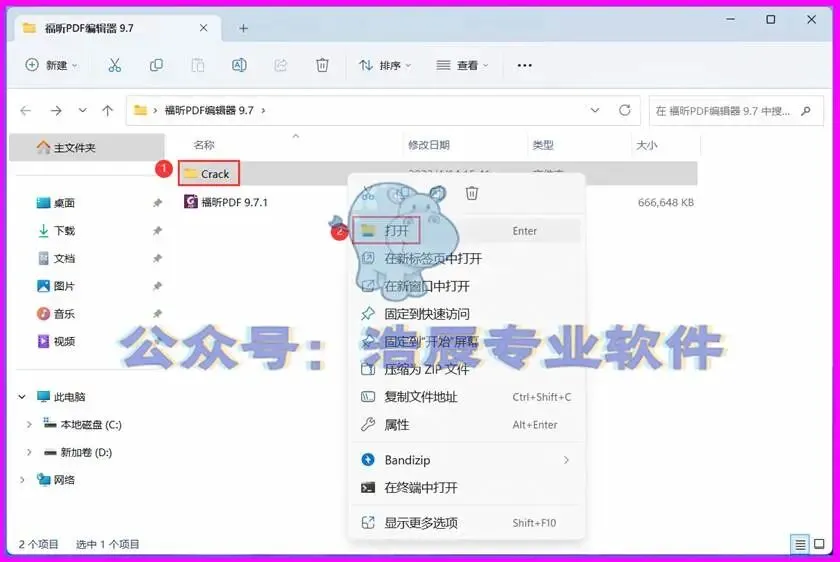Click the Delete trash icon in toolbar
The image size is (840, 562).
(x=322, y=65)
